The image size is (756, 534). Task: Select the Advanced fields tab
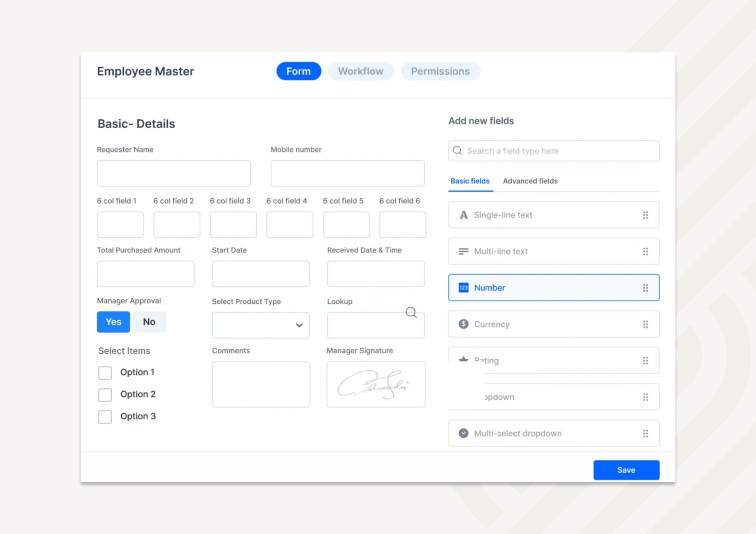point(530,181)
